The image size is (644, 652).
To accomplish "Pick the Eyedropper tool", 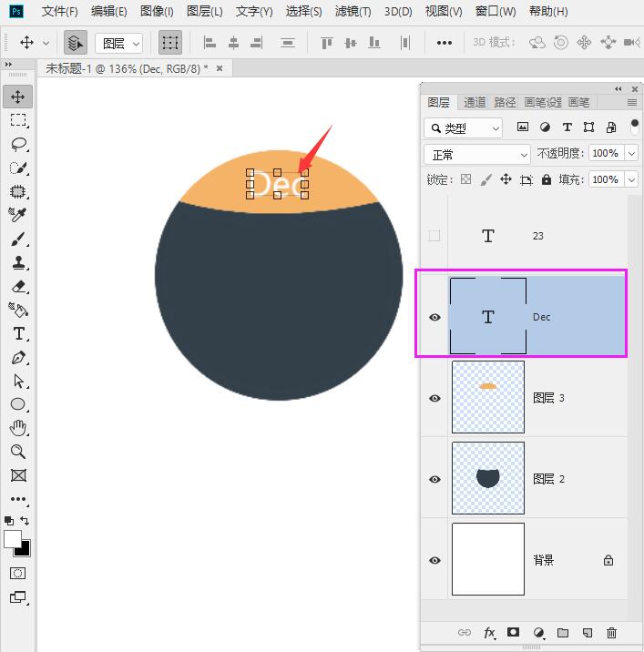I will tap(18, 215).
